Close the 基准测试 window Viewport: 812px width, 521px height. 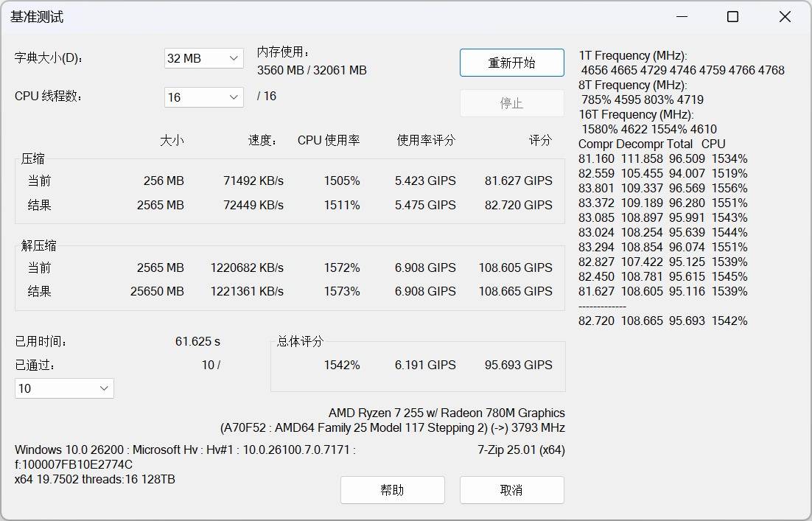click(785, 17)
